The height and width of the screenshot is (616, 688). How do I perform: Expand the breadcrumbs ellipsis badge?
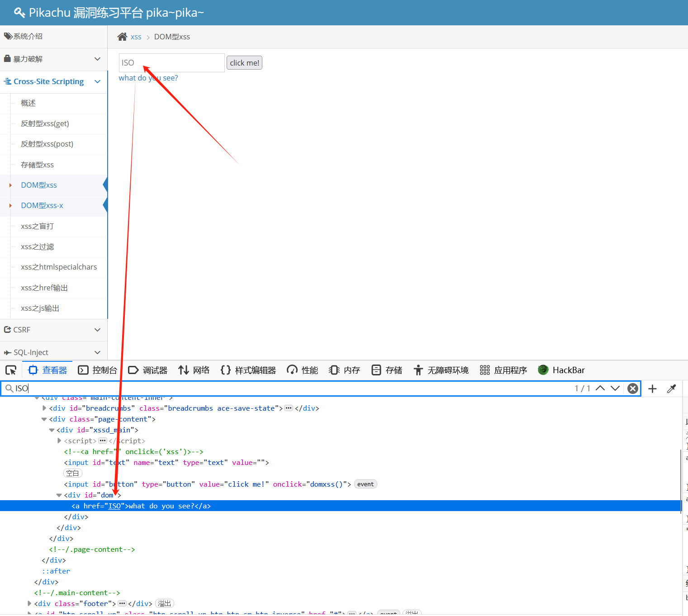click(289, 408)
